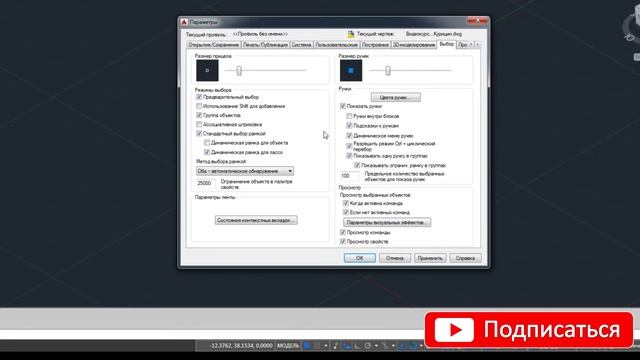Toggle the Показать ручки checkbox
Image resolution: width=640 pixels, height=360 pixels.
(343, 106)
